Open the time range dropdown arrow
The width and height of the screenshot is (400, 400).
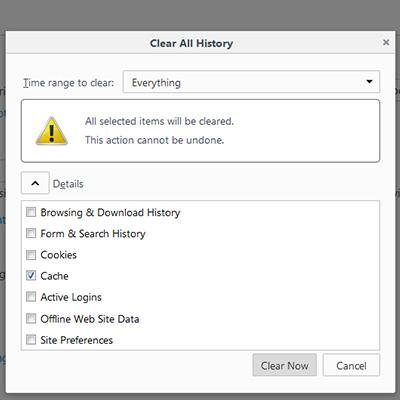(x=369, y=82)
